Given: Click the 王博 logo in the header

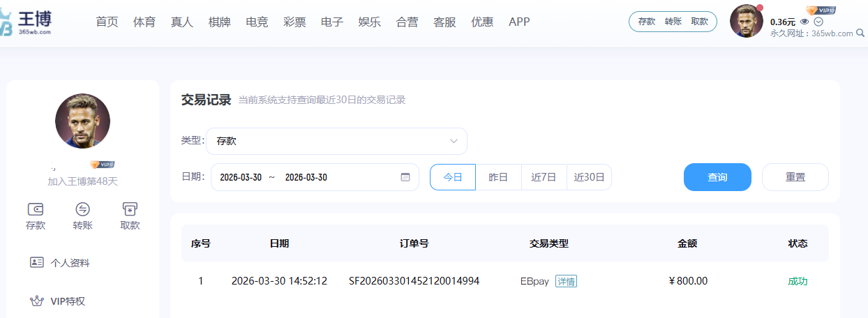Looking at the screenshot, I should click(27, 22).
